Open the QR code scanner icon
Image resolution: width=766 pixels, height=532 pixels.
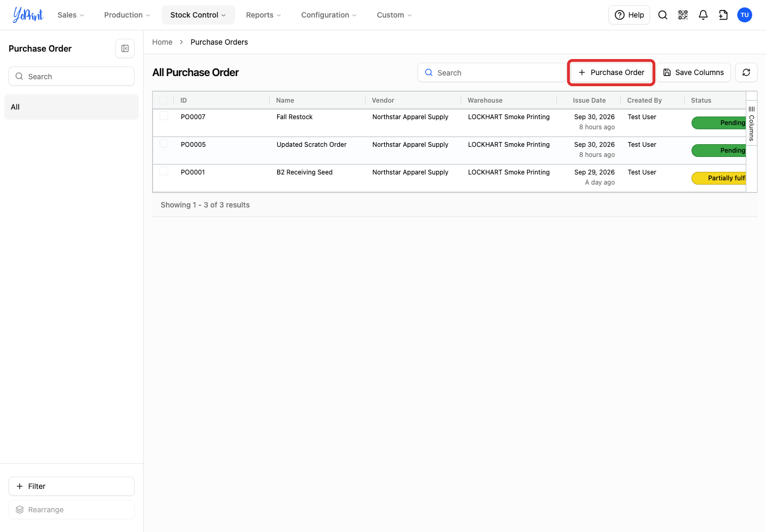pyautogui.click(x=683, y=15)
